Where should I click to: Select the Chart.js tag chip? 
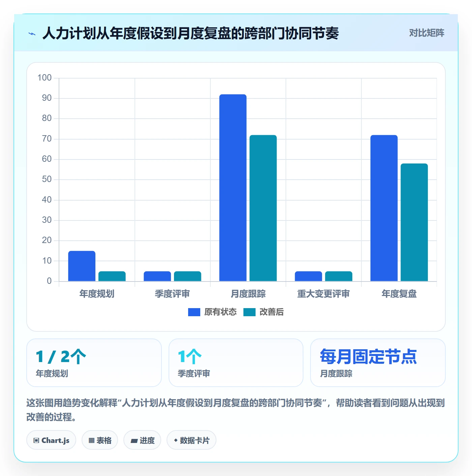[x=51, y=440]
